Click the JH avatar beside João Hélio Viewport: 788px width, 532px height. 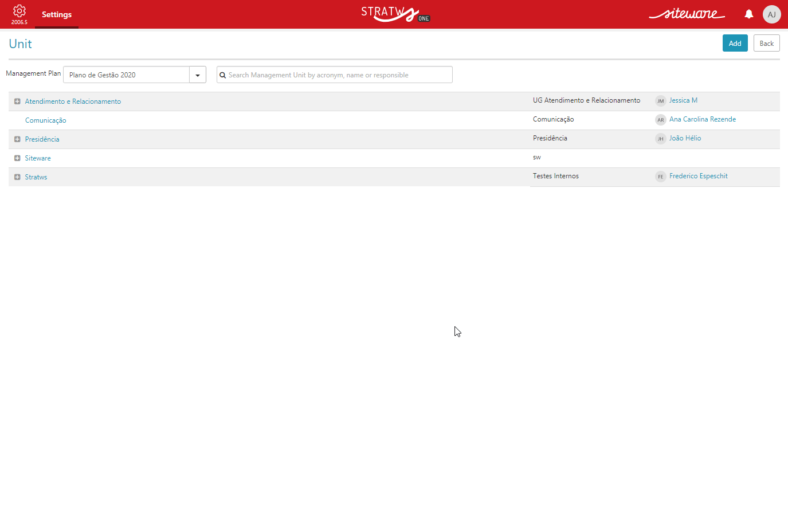click(660, 139)
